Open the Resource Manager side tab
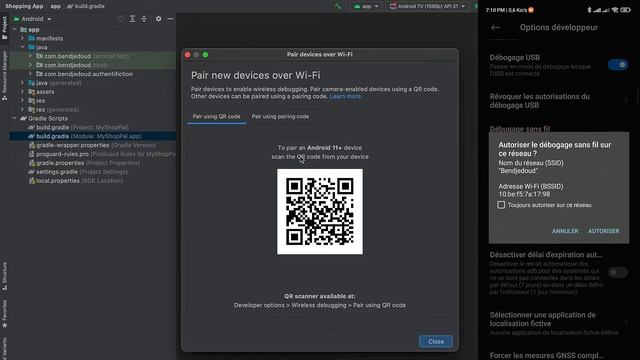This screenshot has width=640, height=360. (4, 76)
